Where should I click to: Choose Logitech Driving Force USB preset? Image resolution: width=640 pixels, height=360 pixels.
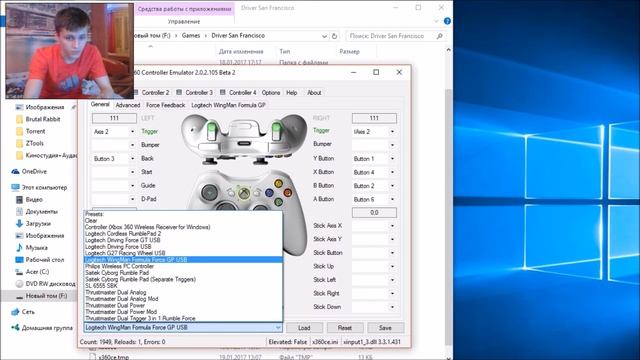(x=183, y=247)
